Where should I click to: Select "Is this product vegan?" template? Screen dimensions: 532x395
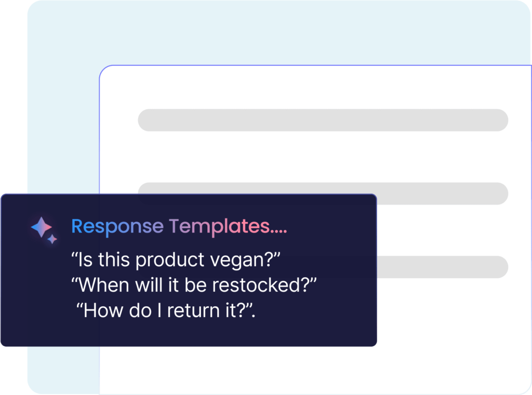(176, 260)
